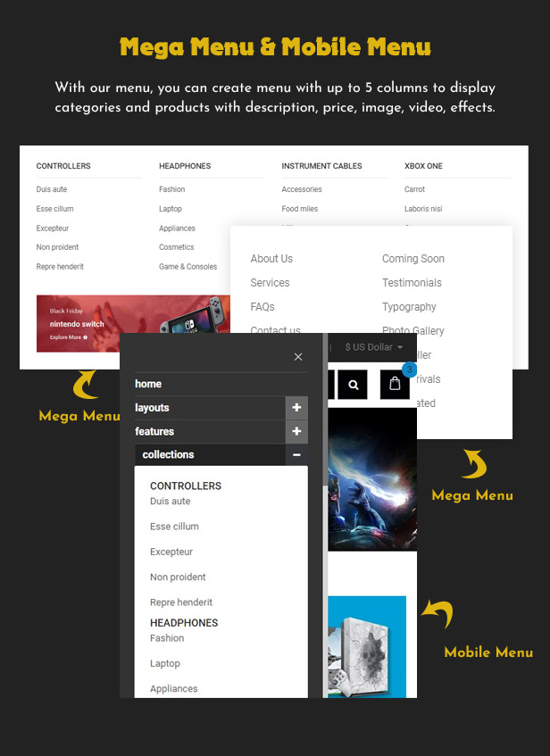
Task: Open the Coming Soon page link
Action: point(412,259)
